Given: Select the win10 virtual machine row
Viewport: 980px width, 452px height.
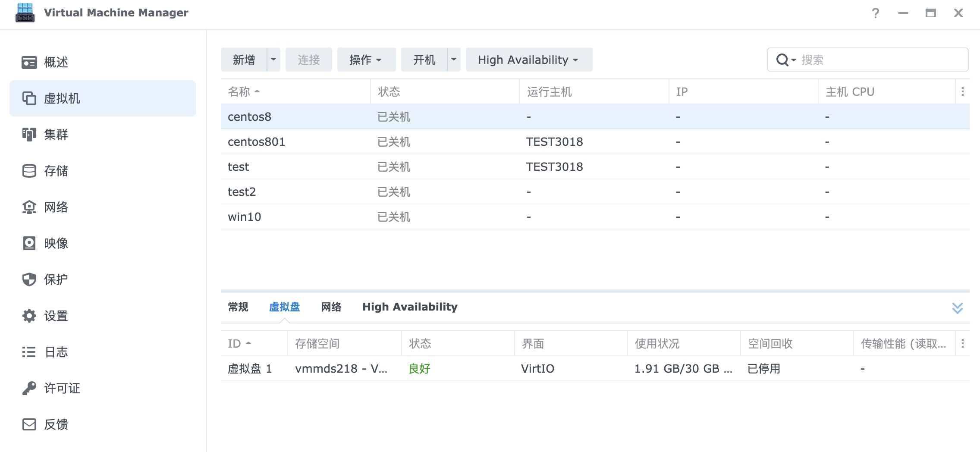Looking at the screenshot, I should click(x=595, y=217).
